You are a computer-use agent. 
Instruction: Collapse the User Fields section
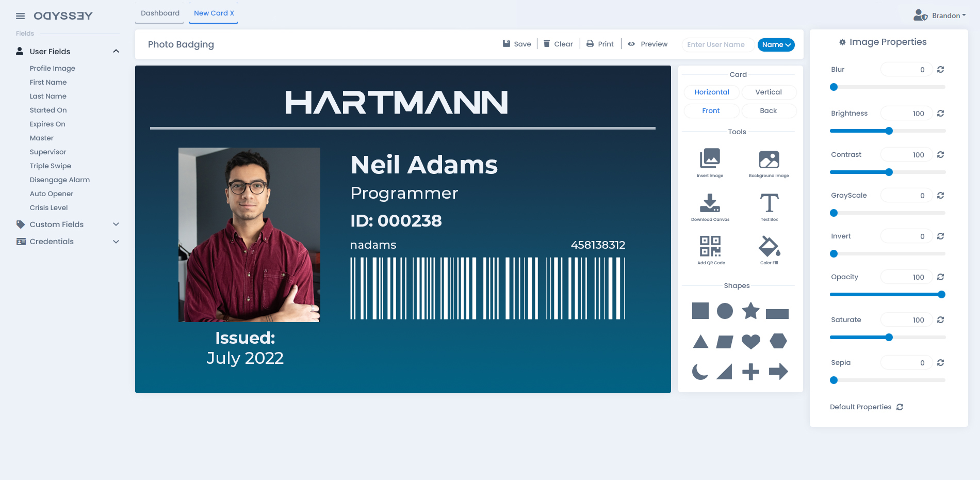pos(116,51)
